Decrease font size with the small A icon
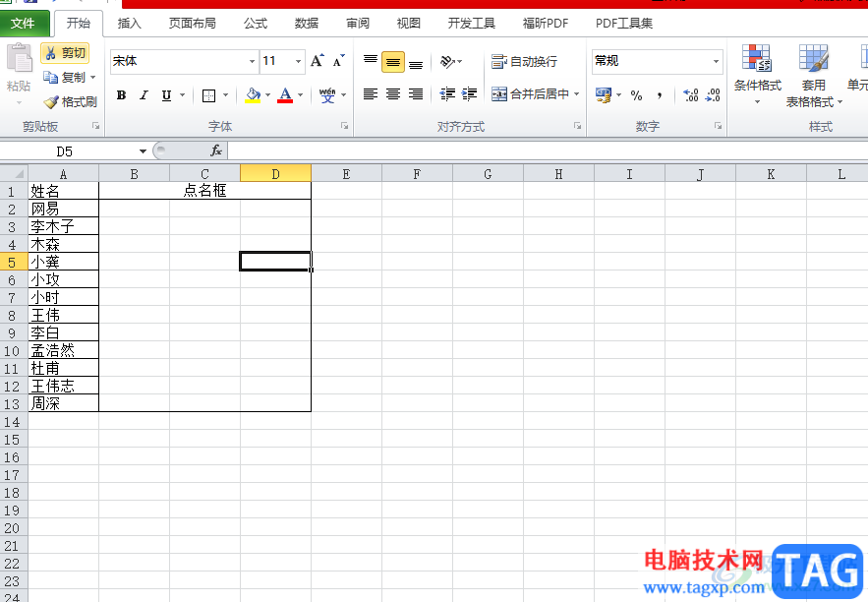Viewport: 868px width, 602px height. [x=338, y=60]
